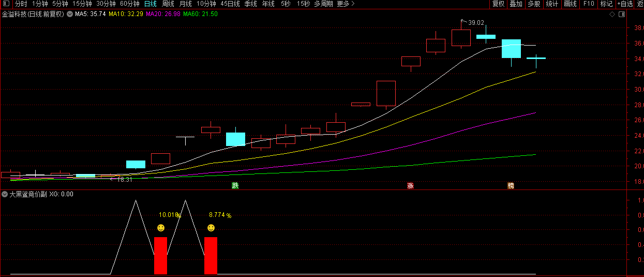Click the left sidebar panel toggle icon
Image resolution: width=644 pixels, height=277 pixels.
coord(6,4)
